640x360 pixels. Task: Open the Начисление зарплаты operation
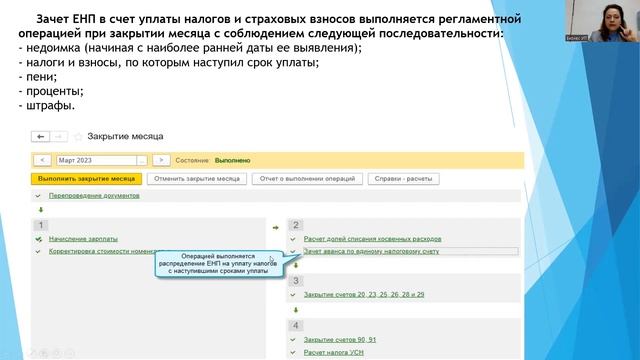pyautogui.click(x=83, y=239)
